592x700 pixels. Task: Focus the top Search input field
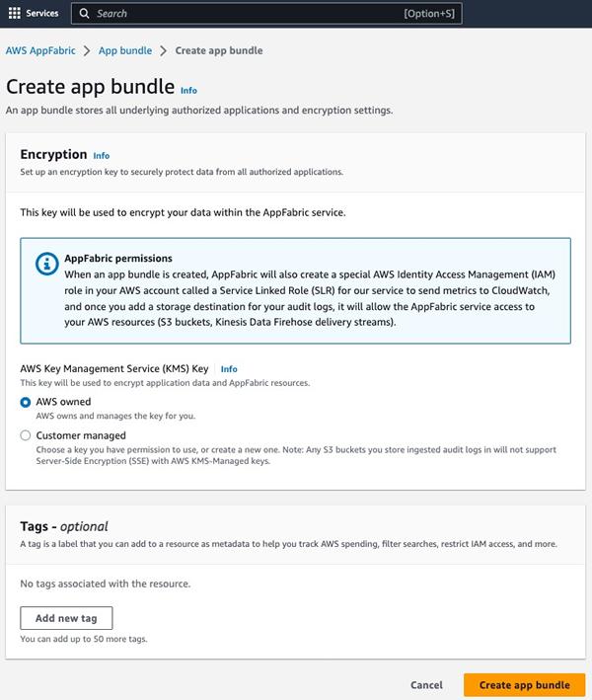point(247,14)
